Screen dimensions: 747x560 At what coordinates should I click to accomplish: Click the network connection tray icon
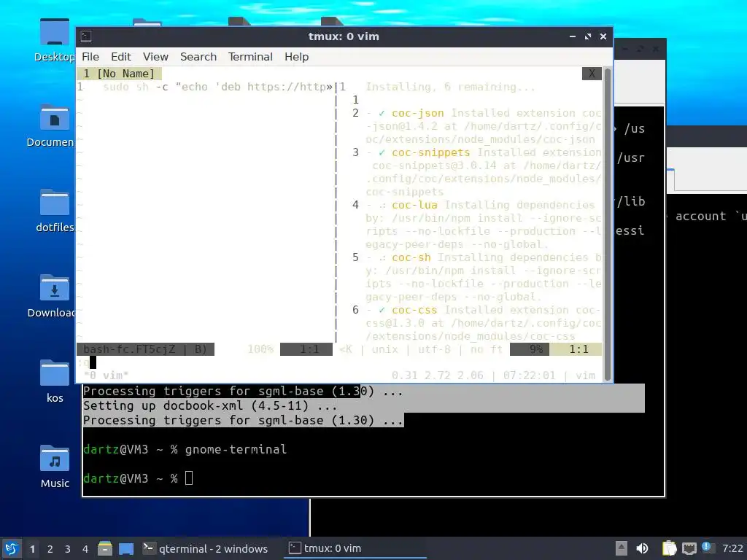[689, 548]
